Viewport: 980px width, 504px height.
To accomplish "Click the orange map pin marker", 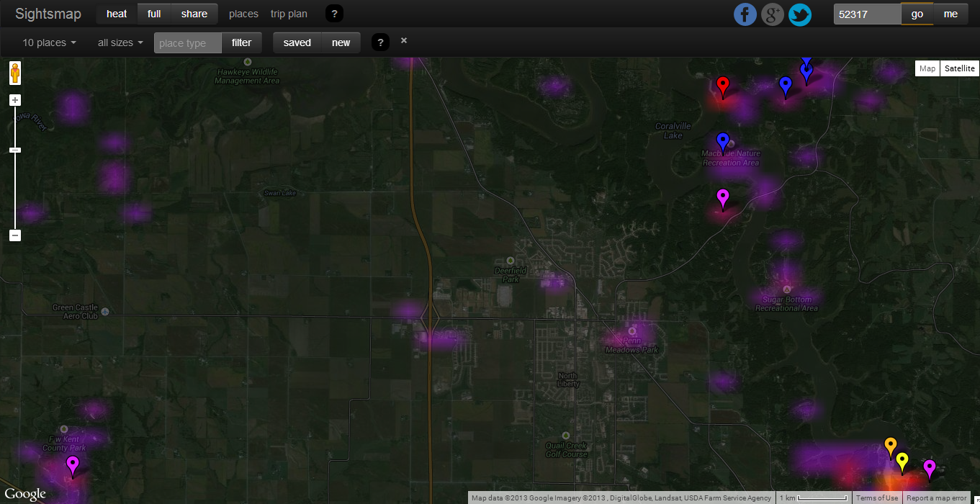I will (x=891, y=446).
